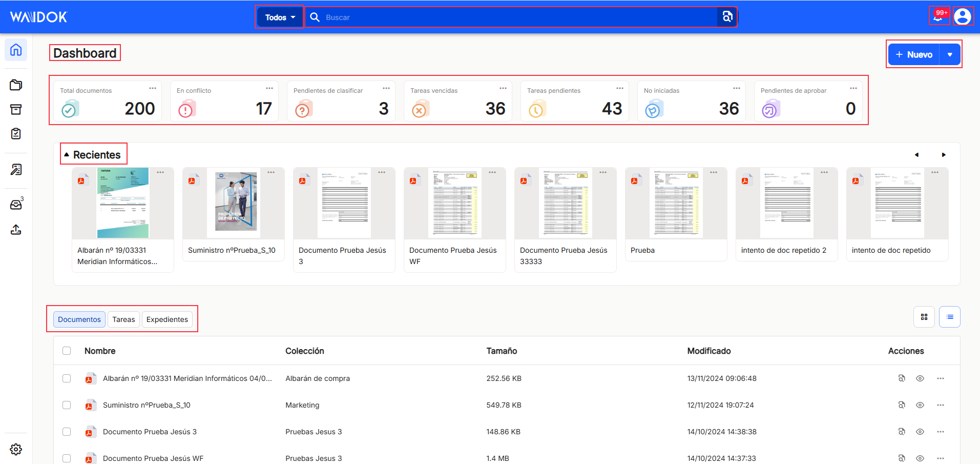The height and width of the screenshot is (464, 980).
Task: Open the folders icon in sidebar
Action: [x=16, y=85]
